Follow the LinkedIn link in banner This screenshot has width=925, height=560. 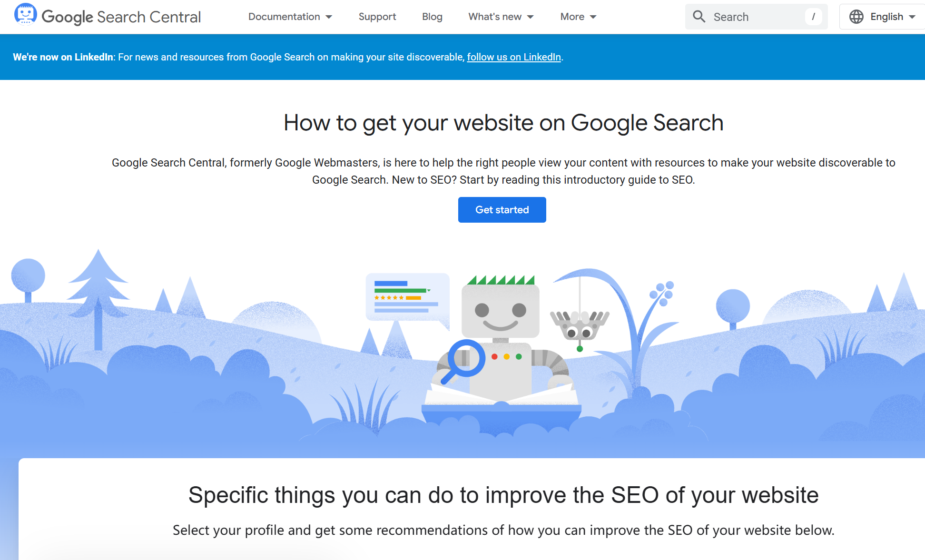tap(514, 57)
